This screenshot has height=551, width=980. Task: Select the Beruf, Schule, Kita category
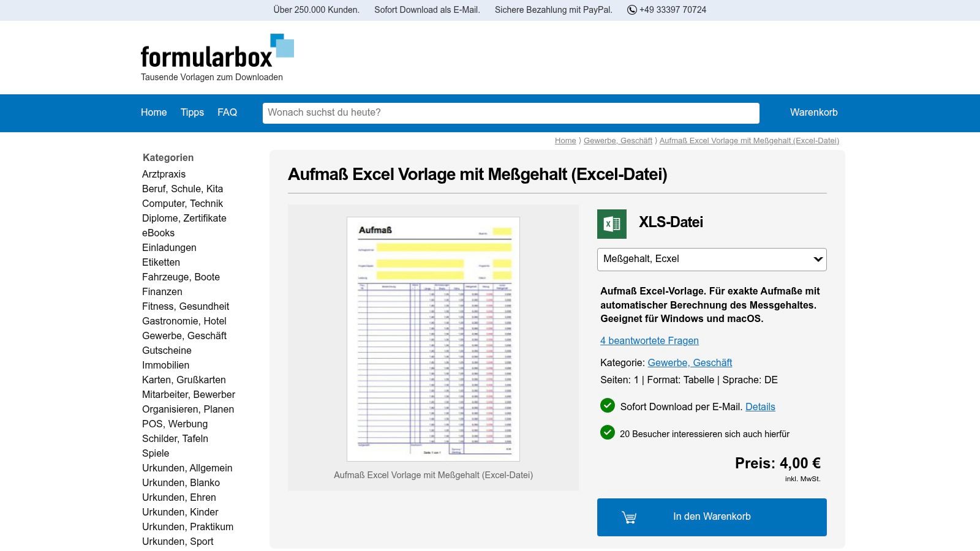pos(183,189)
